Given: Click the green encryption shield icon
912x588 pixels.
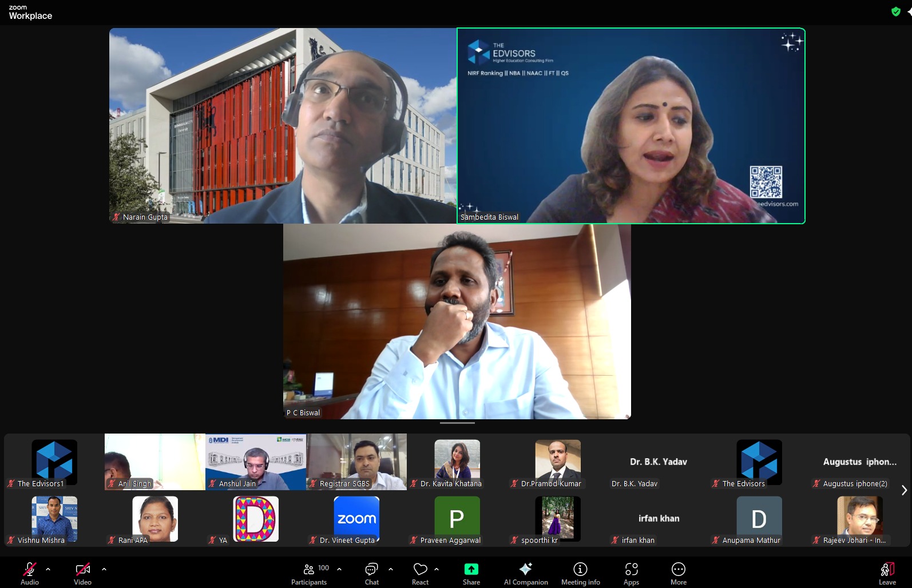Looking at the screenshot, I should pyautogui.click(x=896, y=11).
